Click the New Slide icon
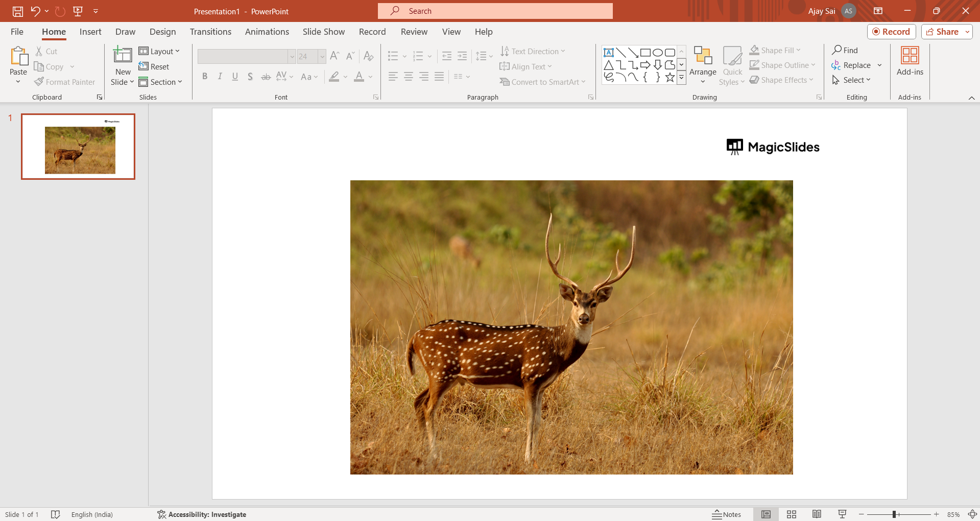Viewport: 980px width, 521px height. click(123, 55)
